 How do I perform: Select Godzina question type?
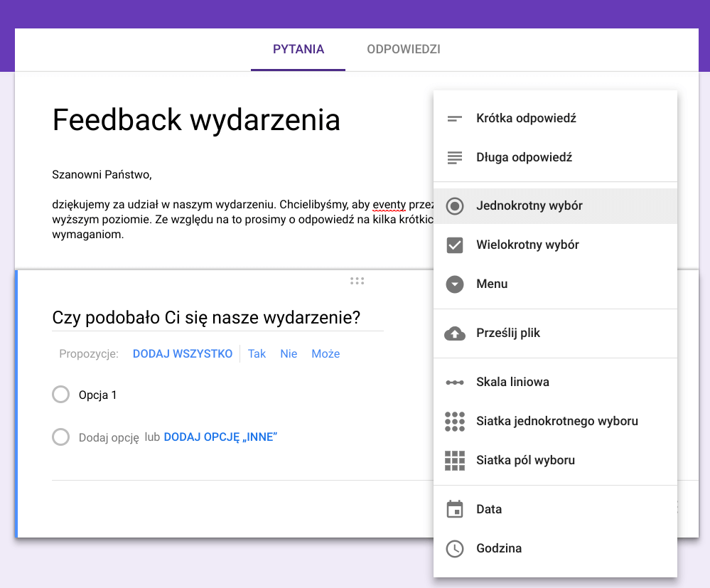(555, 549)
